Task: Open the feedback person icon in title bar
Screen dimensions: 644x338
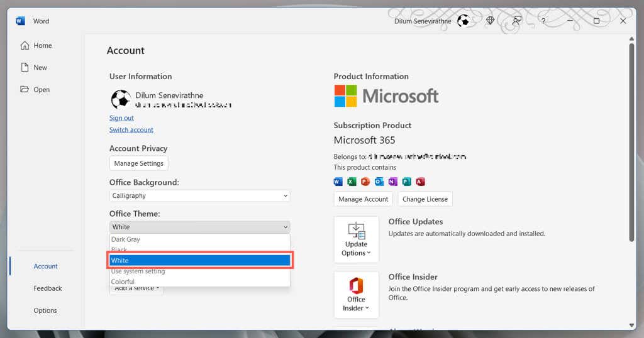Action: [x=517, y=21]
